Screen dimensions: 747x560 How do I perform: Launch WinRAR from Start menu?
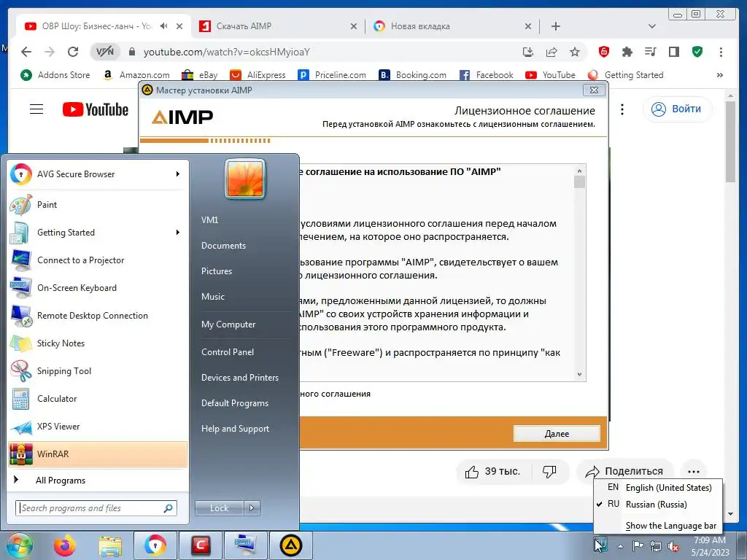coord(98,454)
